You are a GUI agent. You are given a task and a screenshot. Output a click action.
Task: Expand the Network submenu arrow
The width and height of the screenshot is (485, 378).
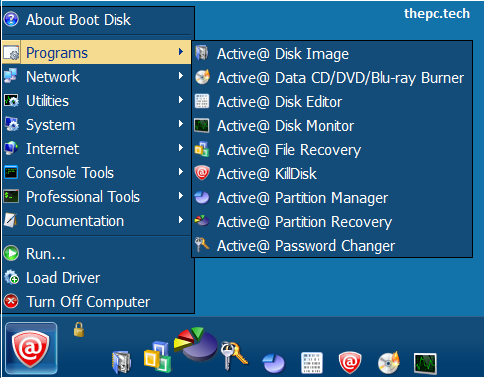(181, 76)
